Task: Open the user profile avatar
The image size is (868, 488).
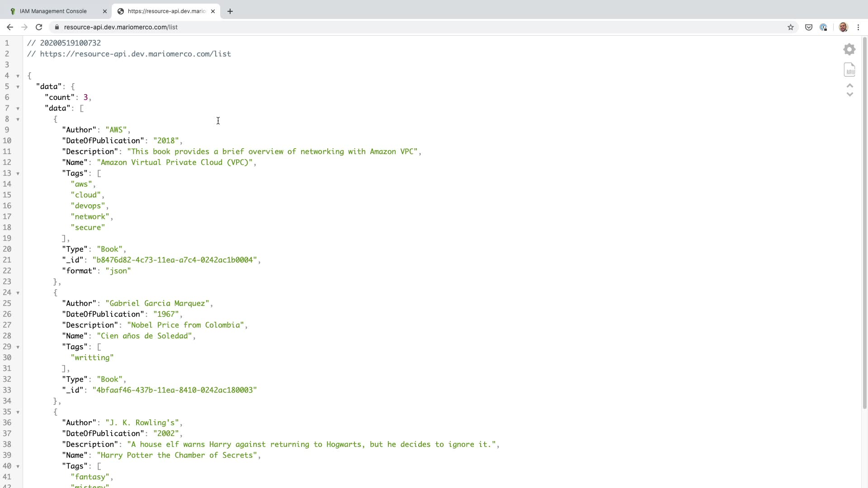Action: tap(843, 27)
